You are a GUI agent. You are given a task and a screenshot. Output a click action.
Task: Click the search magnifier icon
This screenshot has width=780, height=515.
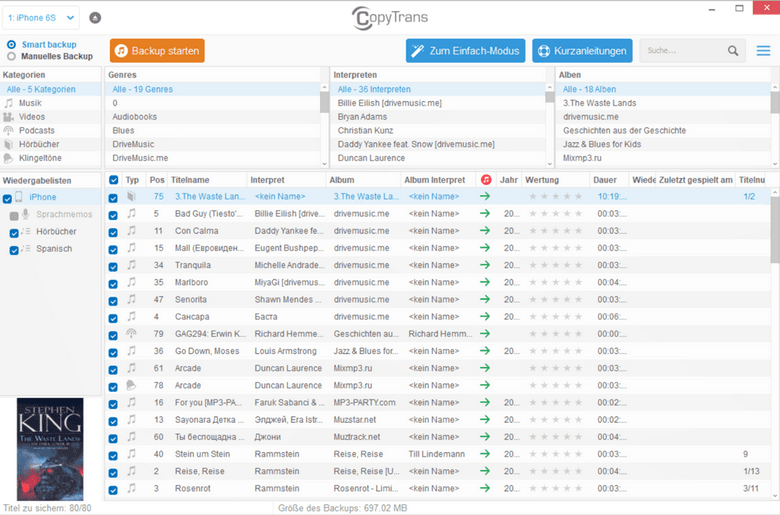[x=733, y=51]
